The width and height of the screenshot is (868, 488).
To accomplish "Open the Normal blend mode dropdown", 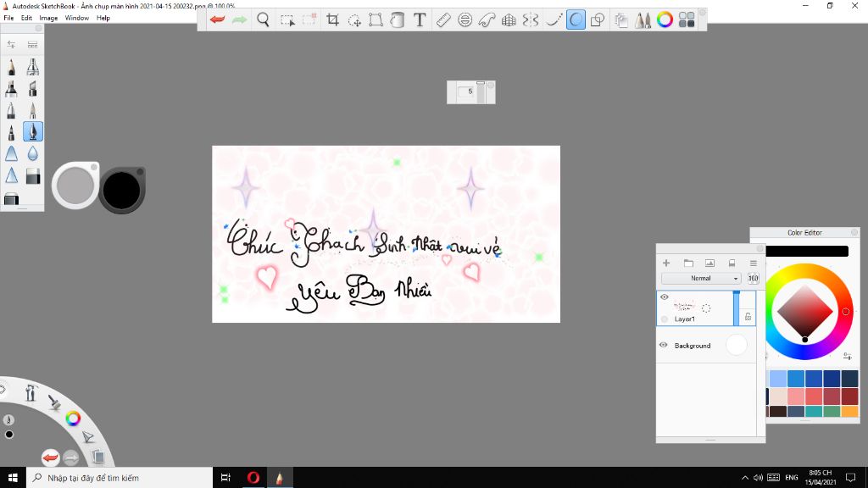I will [x=701, y=278].
